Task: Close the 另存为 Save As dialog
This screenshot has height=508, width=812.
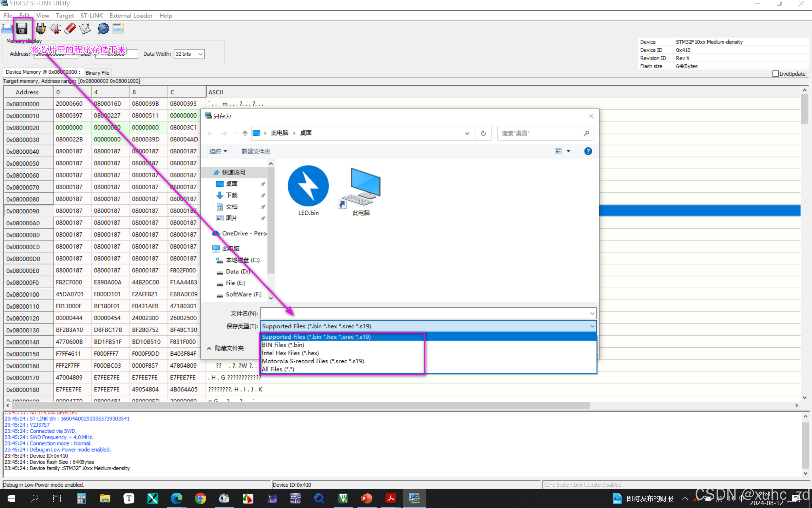Action: pyautogui.click(x=591, y=116)
